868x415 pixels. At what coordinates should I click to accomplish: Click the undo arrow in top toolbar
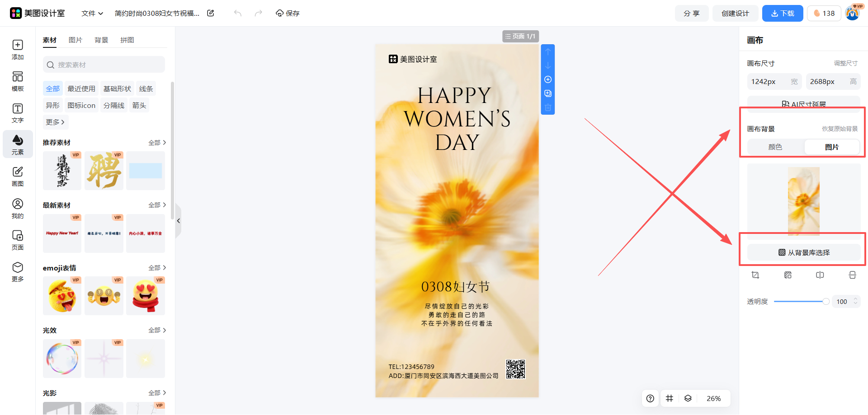point(238,13)
